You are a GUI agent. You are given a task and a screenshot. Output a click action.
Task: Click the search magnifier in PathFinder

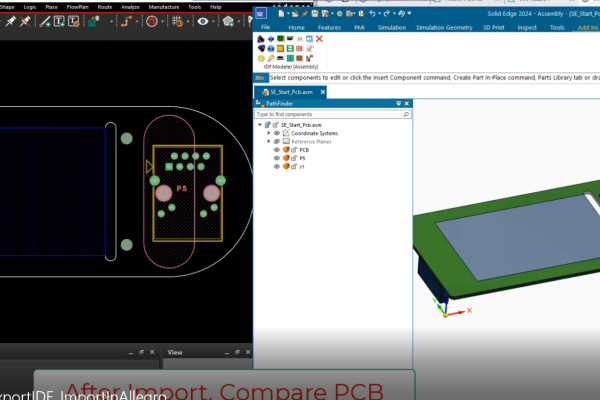point(403,115)
